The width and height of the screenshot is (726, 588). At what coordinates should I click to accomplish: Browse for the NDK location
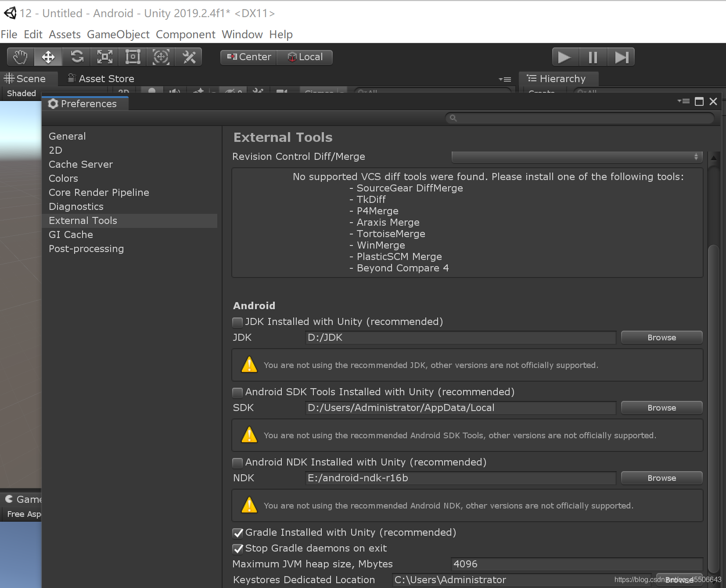[x=661, y=478]
